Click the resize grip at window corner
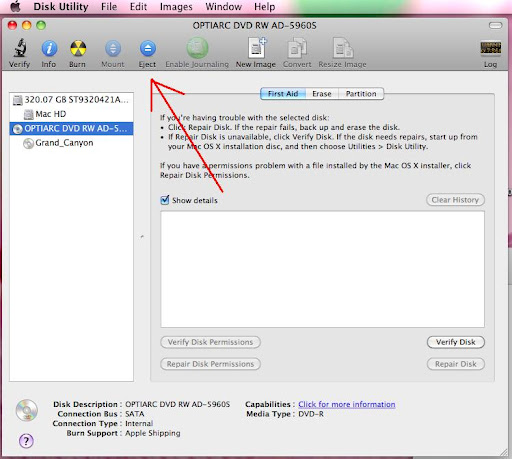The image size is (512, 459). coord(503,452)
